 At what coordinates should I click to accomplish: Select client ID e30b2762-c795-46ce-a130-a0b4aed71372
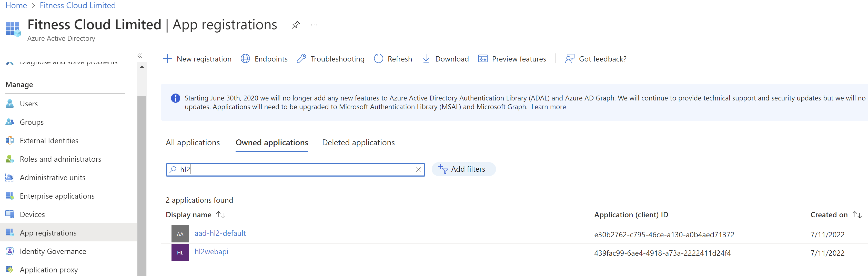(x=664, y=234)
